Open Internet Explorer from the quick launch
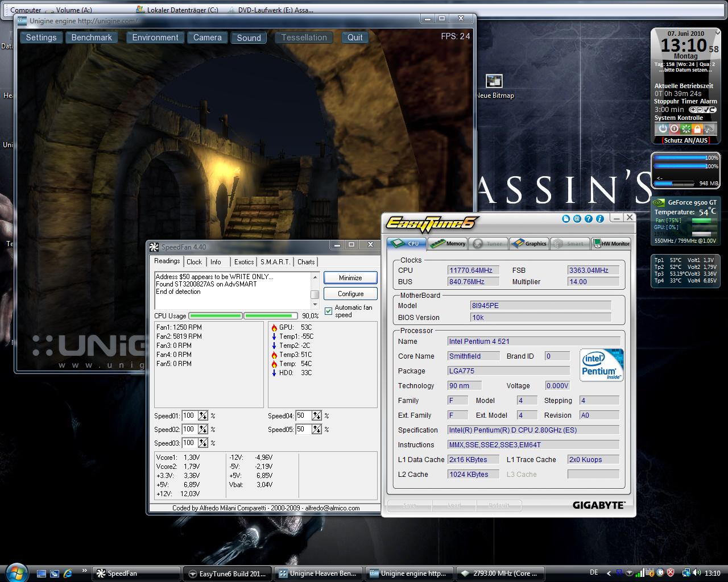The image size is (728, 582). click(x=68, y=573)
